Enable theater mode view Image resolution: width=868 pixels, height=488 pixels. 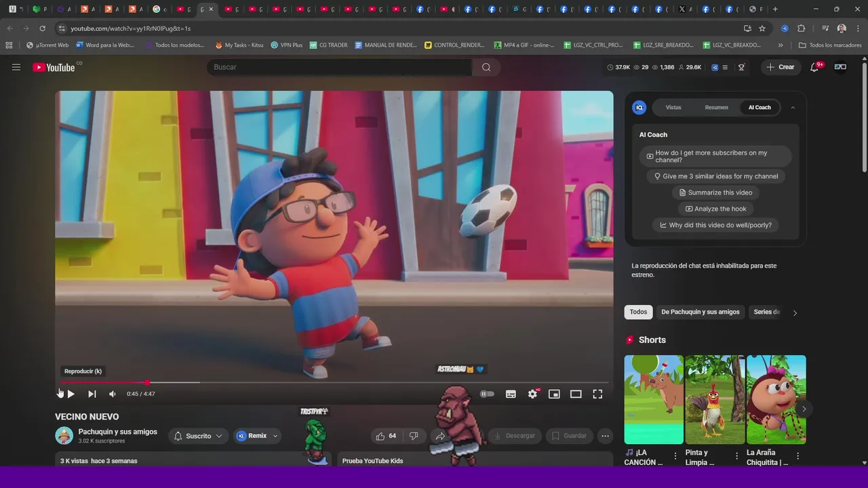coord(576,394)
